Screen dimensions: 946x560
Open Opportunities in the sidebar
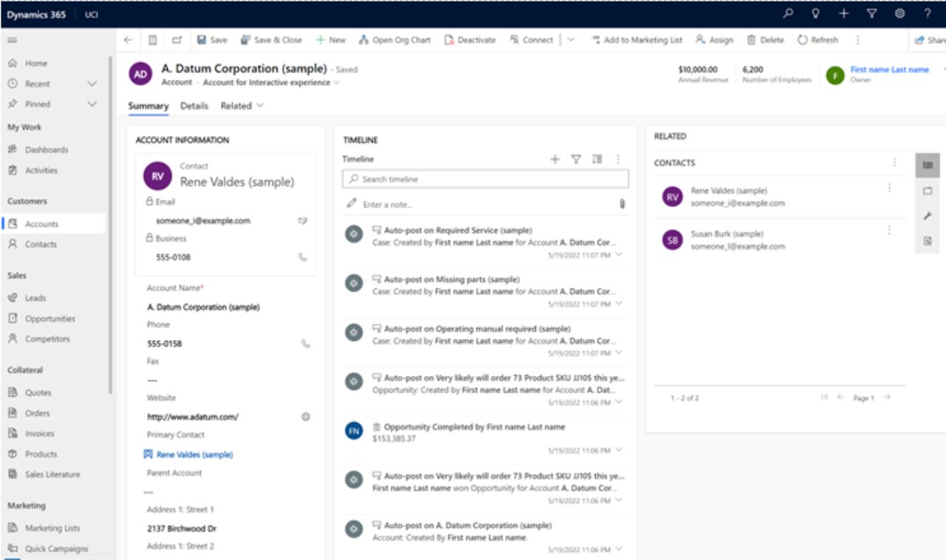[x=50, y=318]
